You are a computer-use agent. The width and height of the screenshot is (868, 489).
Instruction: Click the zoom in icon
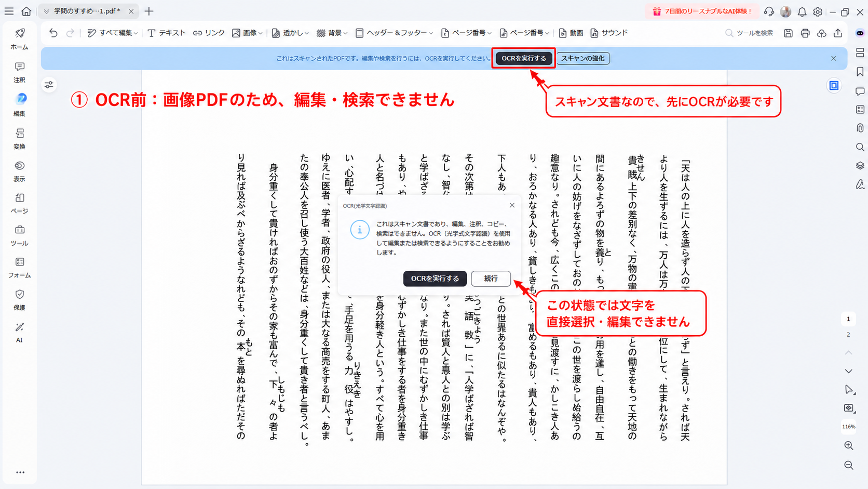[x=848, y=445]
